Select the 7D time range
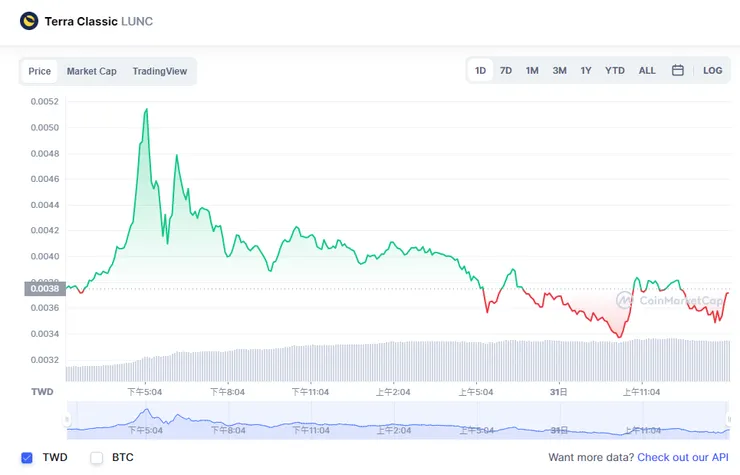The image size is (740, 475). [x=506, y=71]
